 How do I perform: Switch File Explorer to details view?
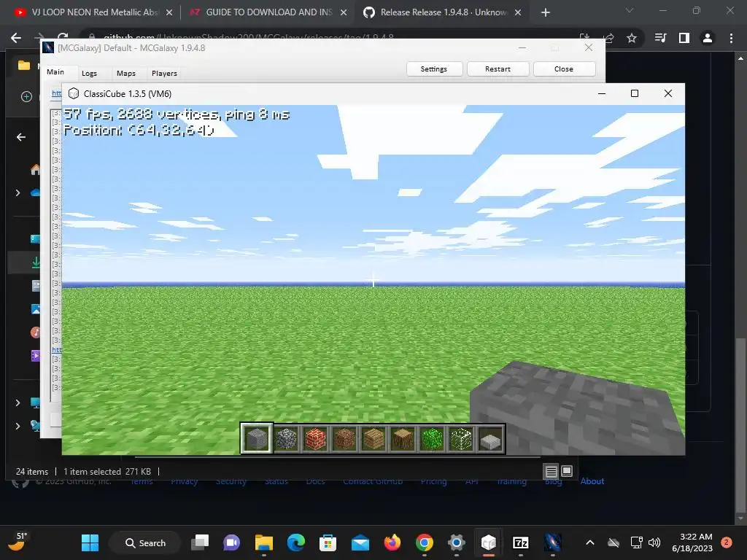tap(551, 472)
